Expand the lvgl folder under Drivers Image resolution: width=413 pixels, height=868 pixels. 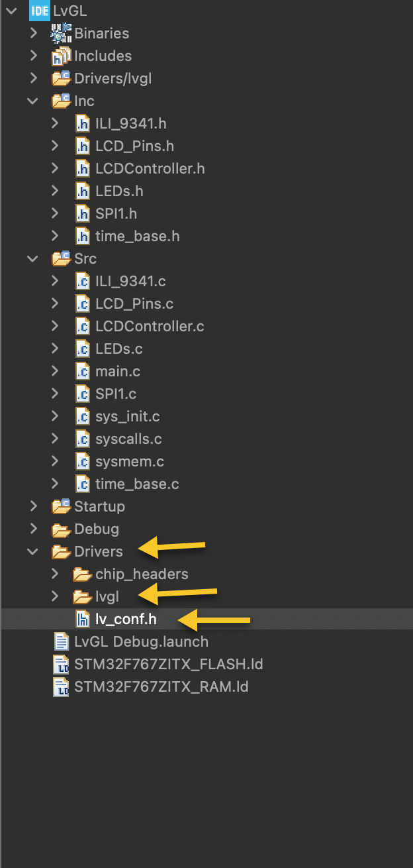click(54, 596)
